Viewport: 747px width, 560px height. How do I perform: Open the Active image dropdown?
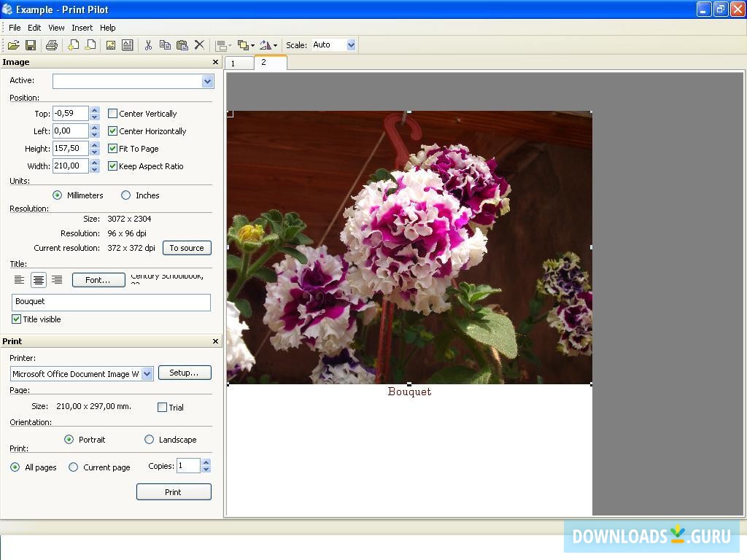207,81
